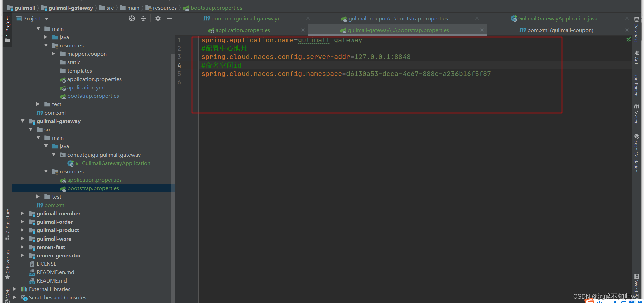Open the Bean Validation tool window
644x303 pixels.
tap(636, 153)
